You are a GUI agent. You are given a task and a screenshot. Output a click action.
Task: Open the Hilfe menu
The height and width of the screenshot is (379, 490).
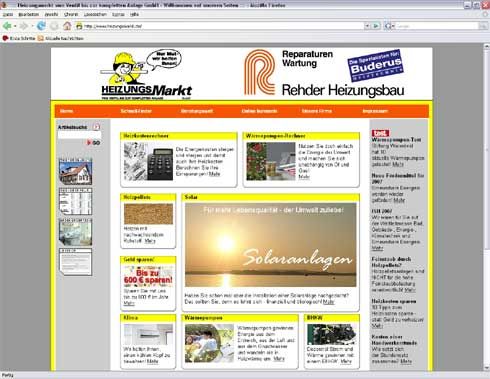pos(134,14)
